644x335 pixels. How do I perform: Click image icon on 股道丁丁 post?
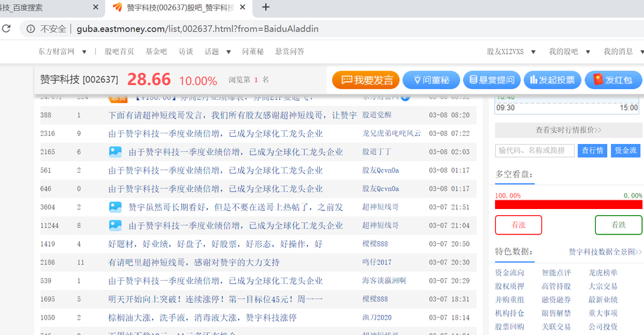pos(115,151)
